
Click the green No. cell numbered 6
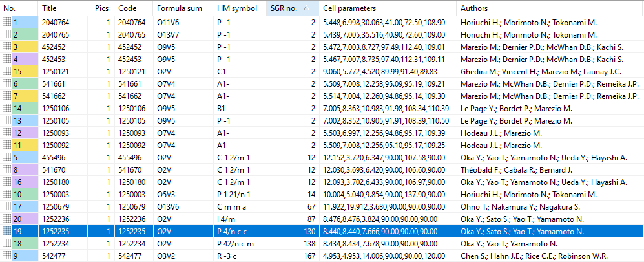pyautogui.click(x=23, y=83)
